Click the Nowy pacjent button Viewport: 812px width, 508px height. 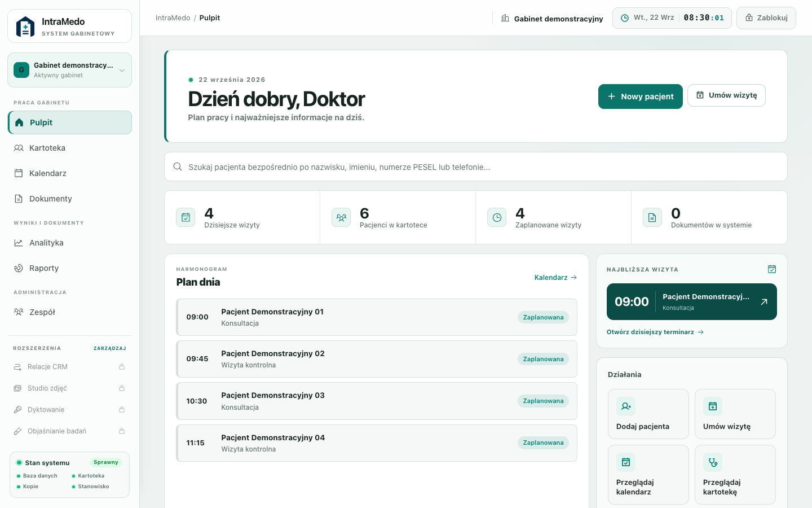click(x=641, y=97)
